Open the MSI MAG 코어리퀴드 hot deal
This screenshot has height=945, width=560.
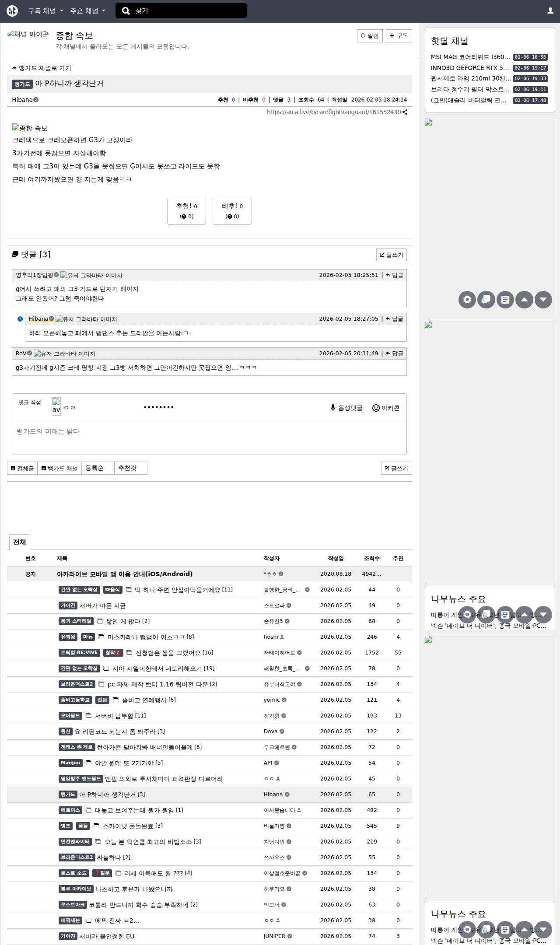pyautogui.click(x=471, y=57)
